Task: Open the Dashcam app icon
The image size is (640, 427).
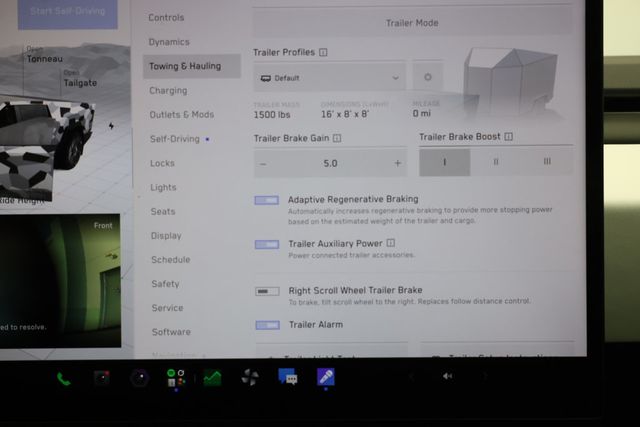Action: (102, 378)
